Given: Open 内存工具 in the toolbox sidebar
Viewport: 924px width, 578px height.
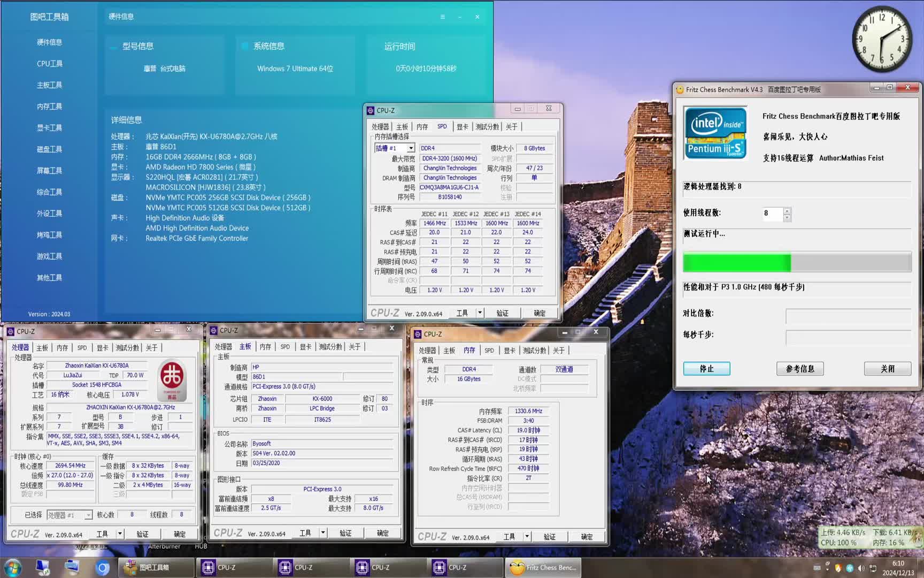Looking at the screenshot, I should [49, 107].
